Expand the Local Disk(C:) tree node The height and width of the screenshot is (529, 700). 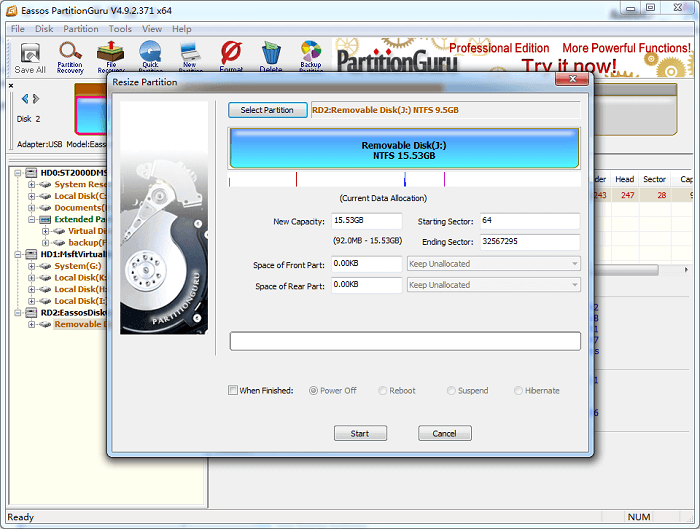pyautogui.click(x=32, y=196)
